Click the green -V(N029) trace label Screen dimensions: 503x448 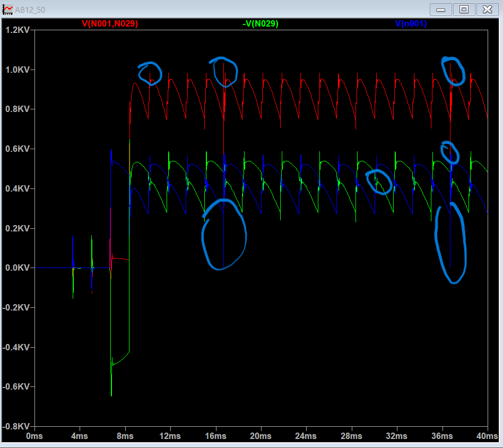(x=261, y=24)
